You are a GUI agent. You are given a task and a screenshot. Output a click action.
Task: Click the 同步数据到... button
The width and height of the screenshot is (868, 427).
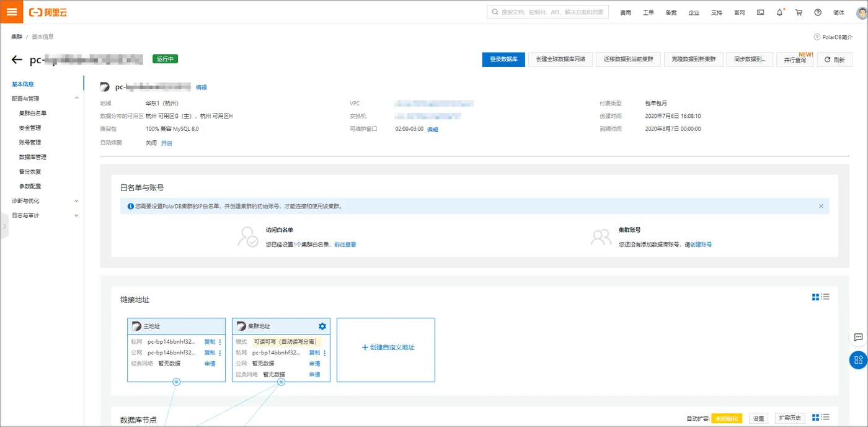click(750, 60)
